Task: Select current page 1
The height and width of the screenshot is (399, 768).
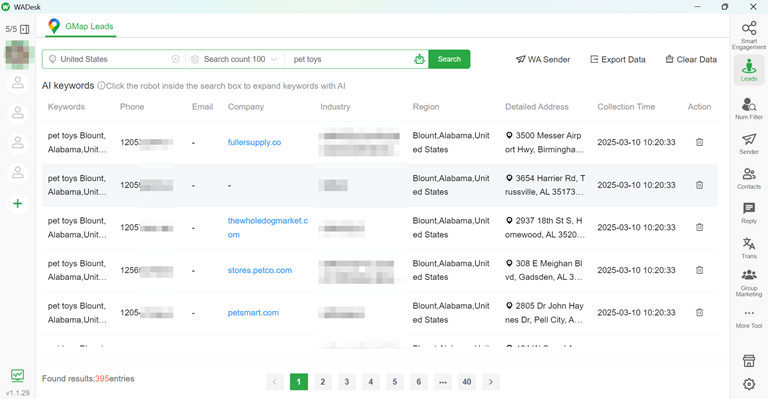Action: click(299, 382)
